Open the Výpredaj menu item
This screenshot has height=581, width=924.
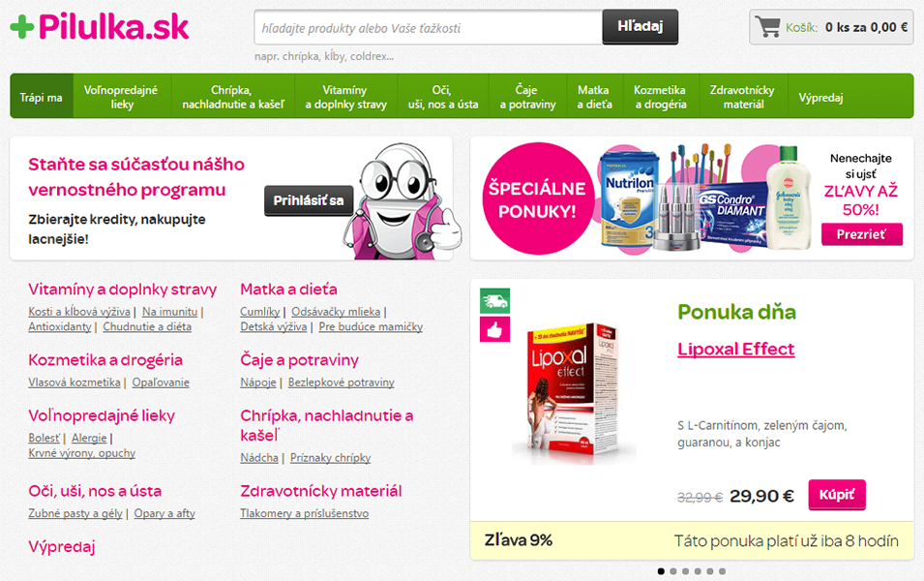(820, 97)
